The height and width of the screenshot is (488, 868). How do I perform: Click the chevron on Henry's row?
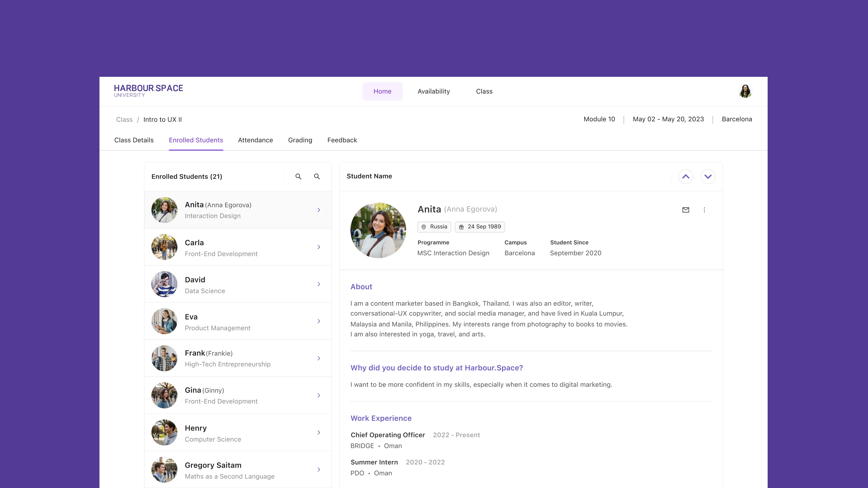coord(318,432)
